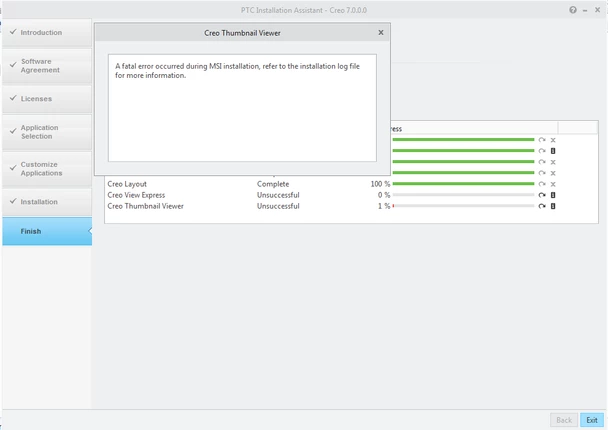Close the Creo Thumbnail Viewer error dialog
Screen dimensions: 608x430
(381, 33)
